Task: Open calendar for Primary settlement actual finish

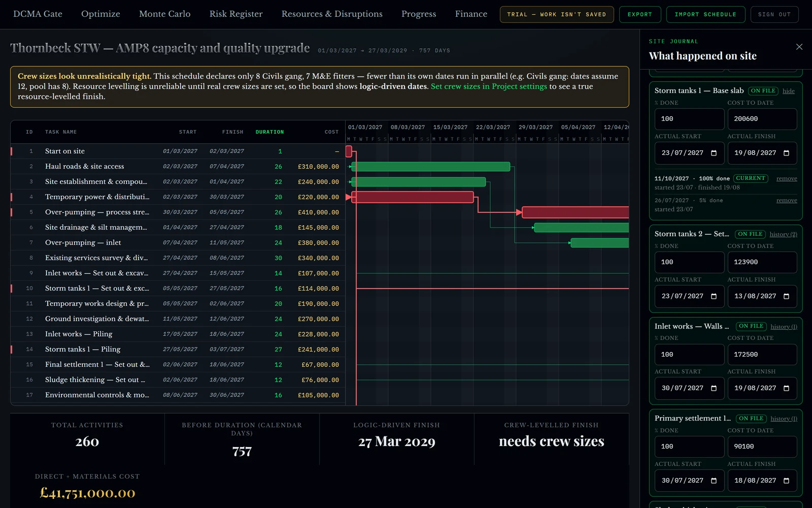Action: (x=786, y=481)
